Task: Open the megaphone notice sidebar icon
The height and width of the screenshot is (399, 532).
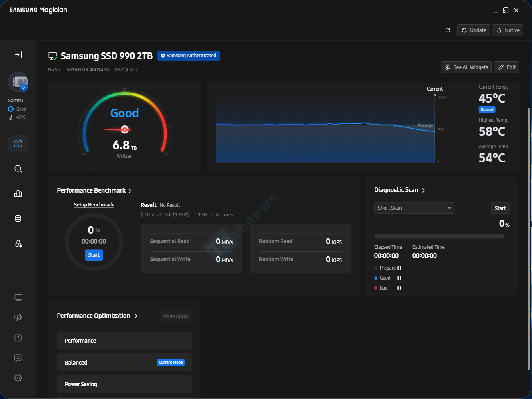Action: tap(18, 317)
